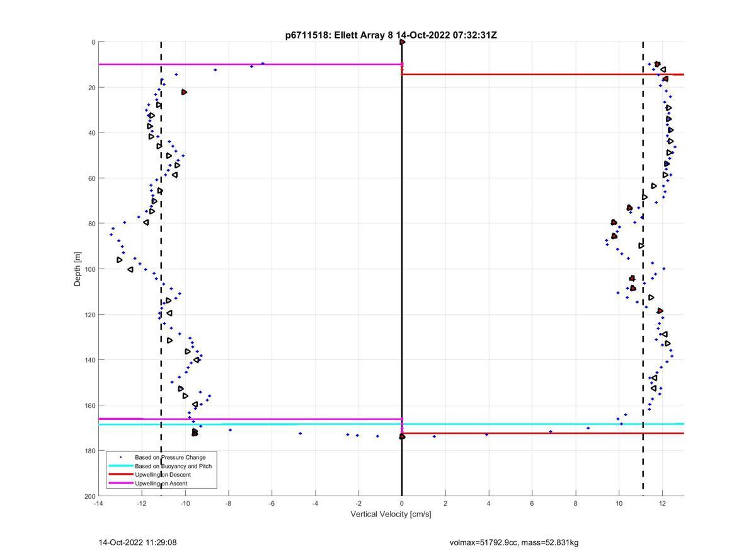756x558 pixels.
Task: Click the velocity axis tick label '10'
Action: (x=619, y=504)
